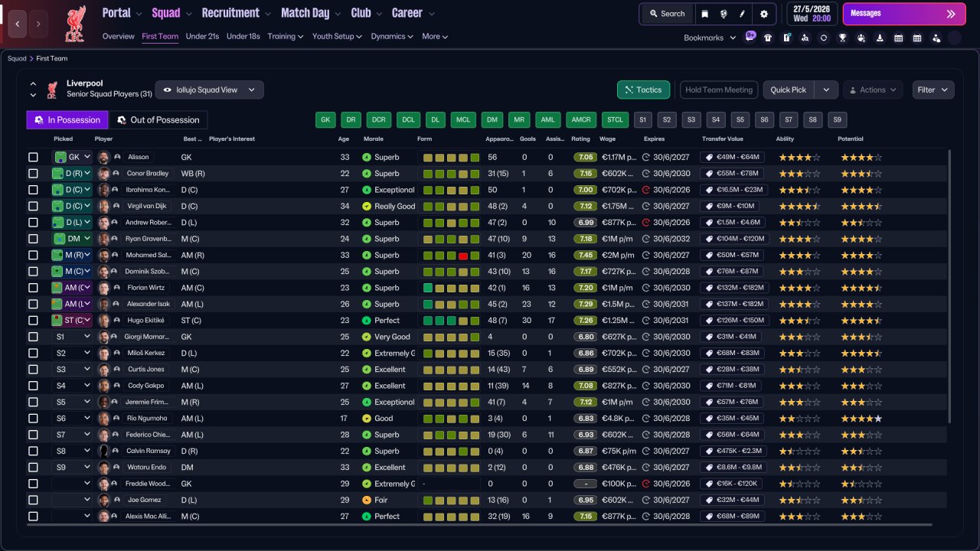Viewport: 980px width, 551px height.
Task: Click the Search button
Action: click(667, 14)
